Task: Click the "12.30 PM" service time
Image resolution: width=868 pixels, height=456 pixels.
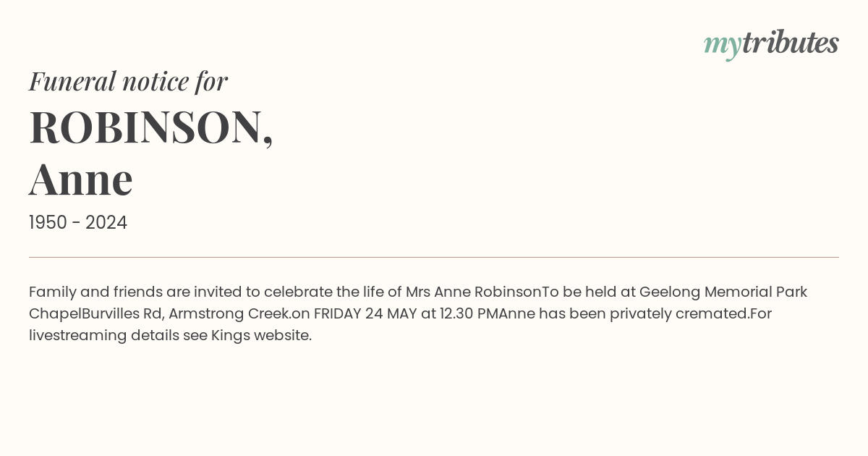Action: tap(469, 313)
